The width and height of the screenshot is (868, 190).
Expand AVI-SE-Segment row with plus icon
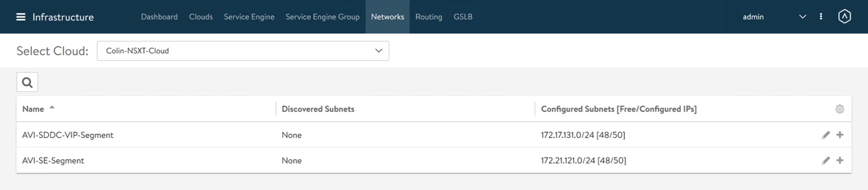coord(840,160)
